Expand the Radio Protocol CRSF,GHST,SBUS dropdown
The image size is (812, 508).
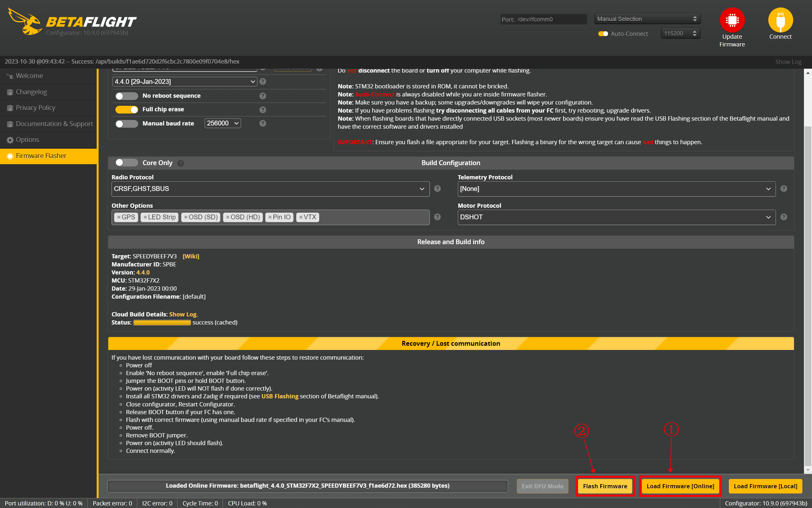coord(270,189)
